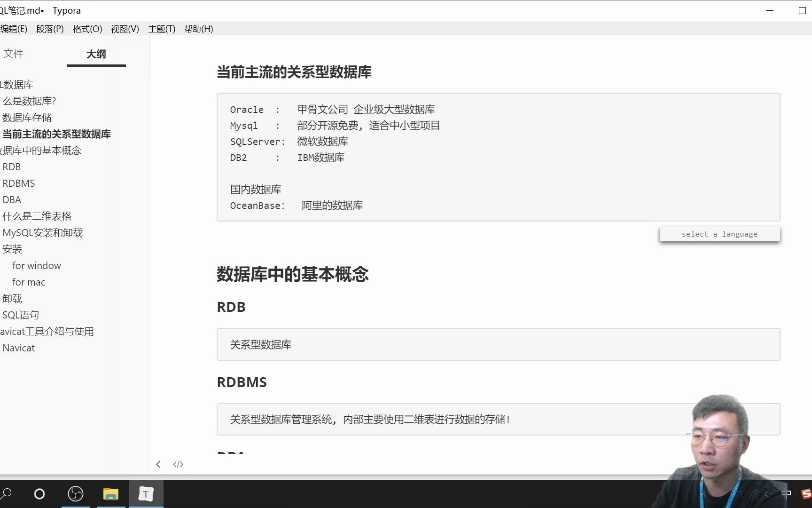The width and height of the screenshot is (812, 508).
Task: Click the DB2 IBM数据库 line
Action: [x=287, y=158]
